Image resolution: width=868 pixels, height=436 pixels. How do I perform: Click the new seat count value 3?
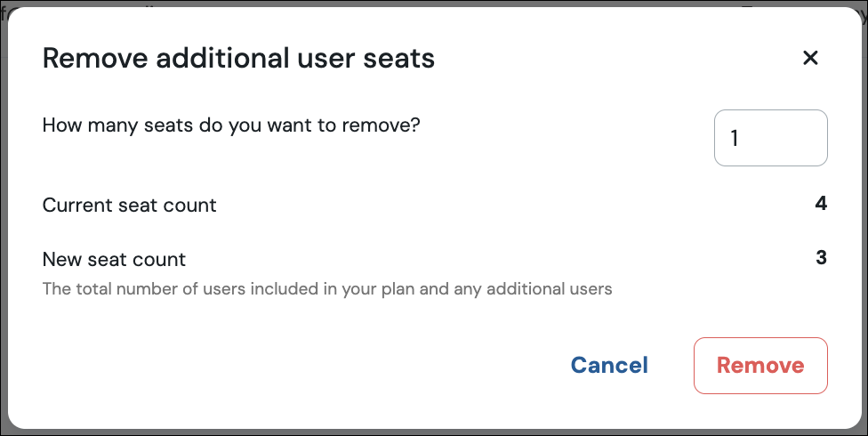pyautogui.click(x=822, y=258)
